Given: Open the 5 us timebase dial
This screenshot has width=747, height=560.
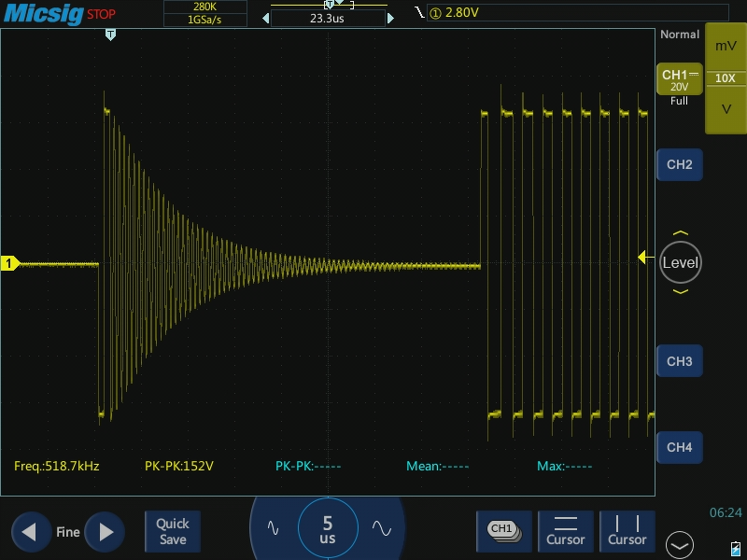Looking at the screenshot, I should [x=328, y=528].
